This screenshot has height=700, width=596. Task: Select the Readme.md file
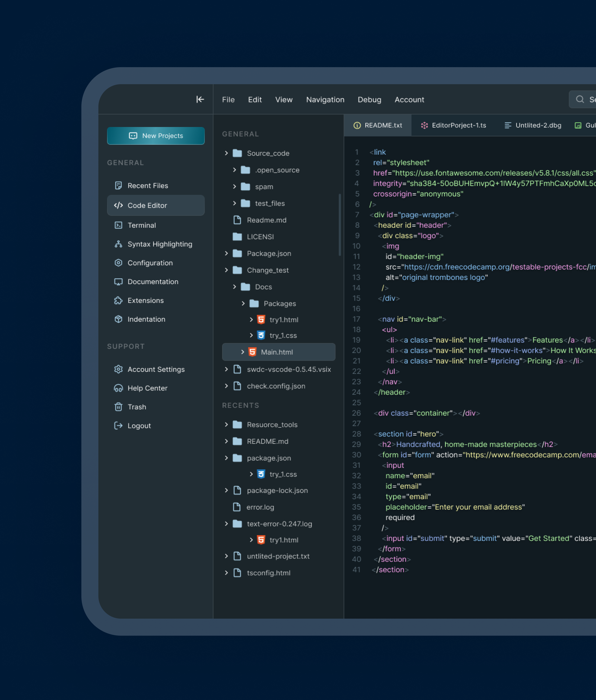click(x=266, y=220)
